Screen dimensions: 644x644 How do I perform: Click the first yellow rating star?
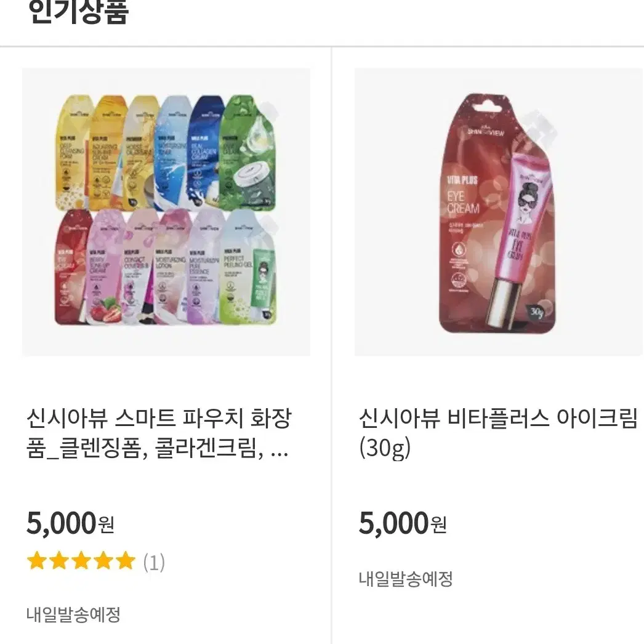(37, 561)
